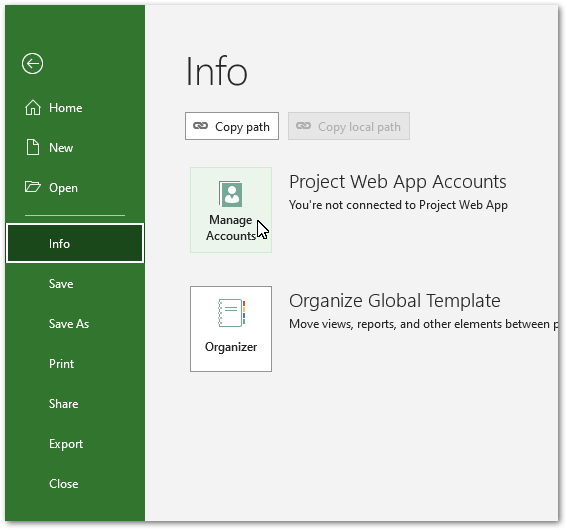Select Export in the sidebar
This screenshot has width=567, height=530.
click(x=75, y=444)
